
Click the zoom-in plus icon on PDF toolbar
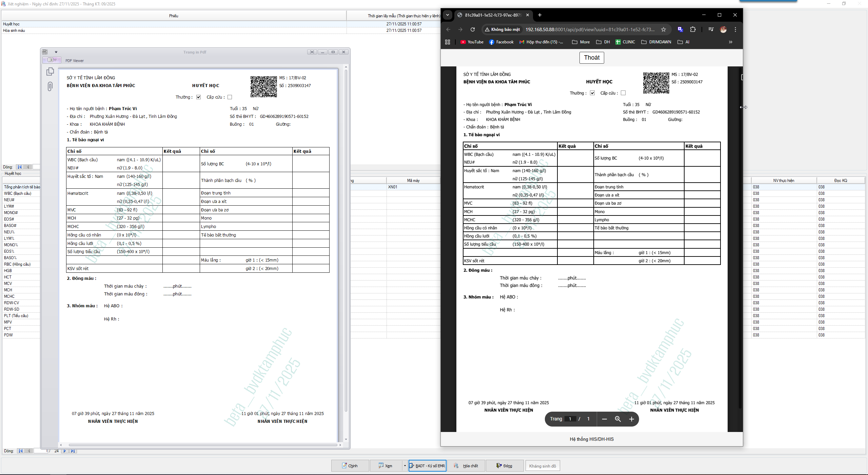pos(631,419)
